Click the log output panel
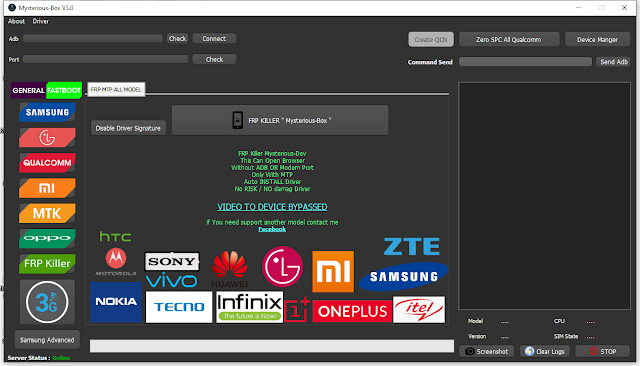Image resolution: width=640 pixels, height=366 pixels. (x=544, y=196)
